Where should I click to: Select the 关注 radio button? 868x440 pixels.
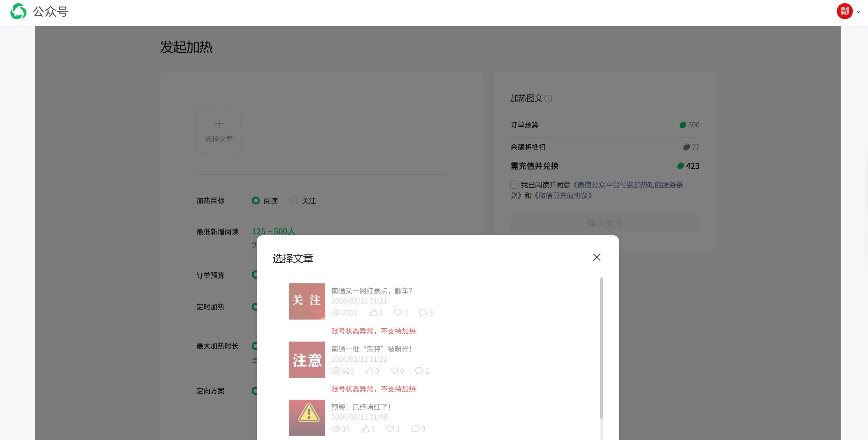click(294, 201)
